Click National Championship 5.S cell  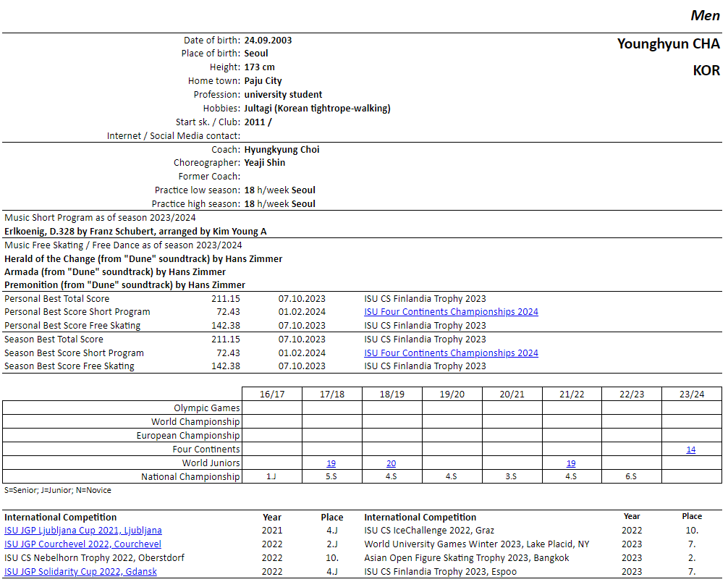331,476
